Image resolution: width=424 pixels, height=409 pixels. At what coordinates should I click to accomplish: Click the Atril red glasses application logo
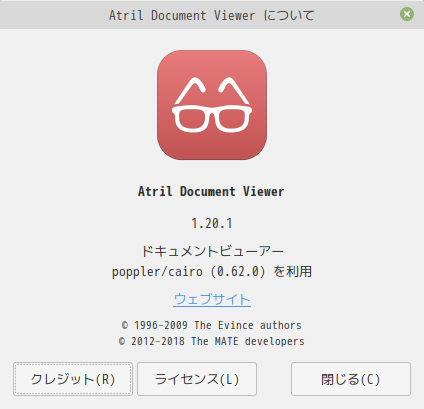click(x=212, y=105)
